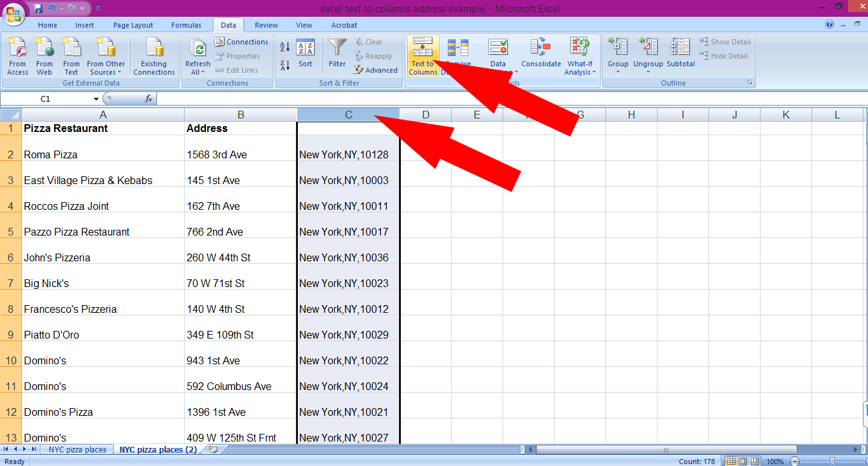This screenshot has width=868, height=466.
Task: Sort A to Z ascending
Action: pos(285,47)
